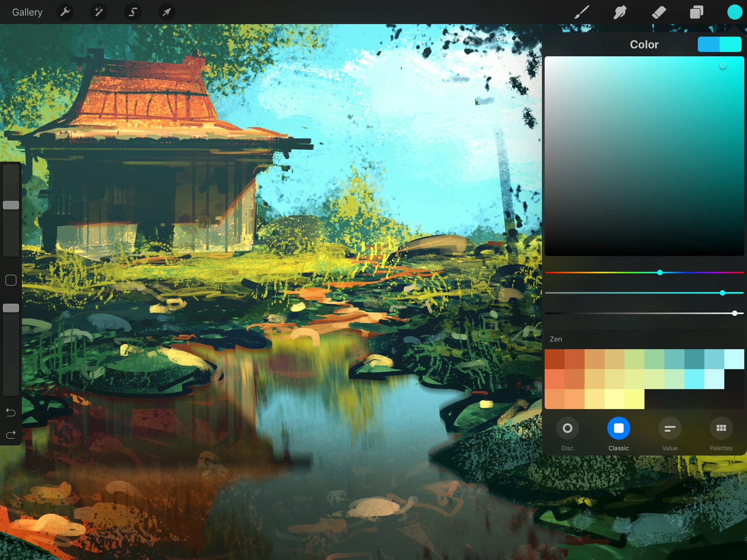Open the Layers panel icon
747x560 pixels.
point(696,13)
